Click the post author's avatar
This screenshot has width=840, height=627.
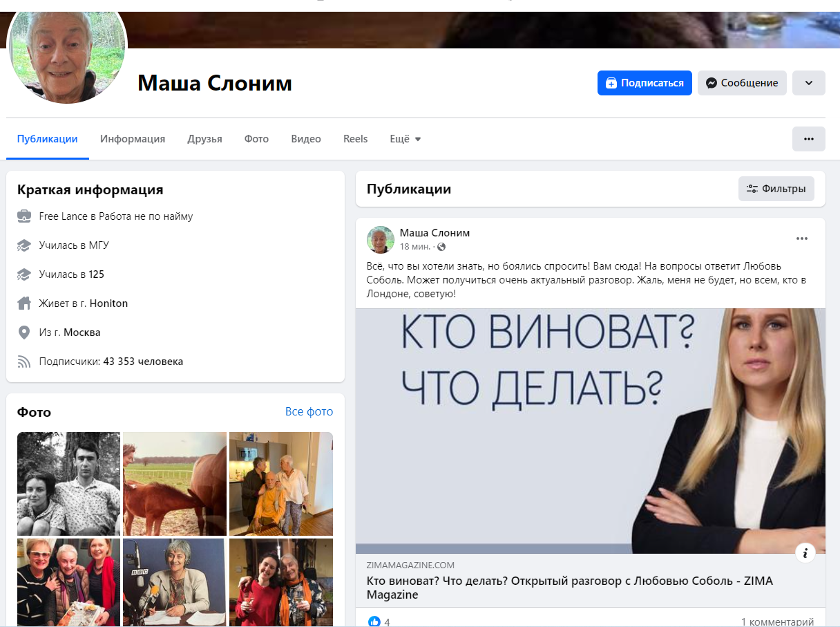pyautogui.click(x=381, y=240)
